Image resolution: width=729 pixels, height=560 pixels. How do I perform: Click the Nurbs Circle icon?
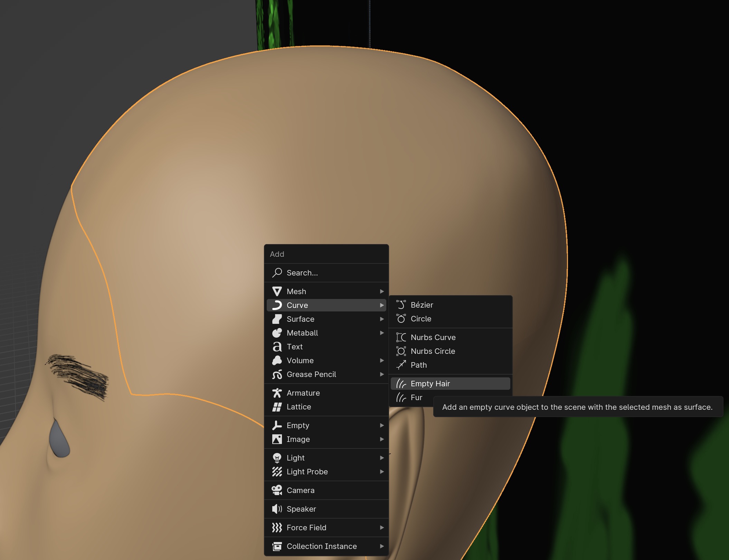(x=401, y=351)
